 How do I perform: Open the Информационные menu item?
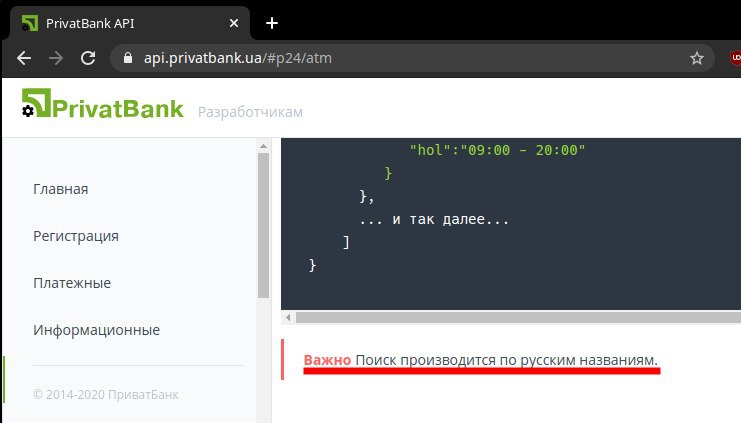pos(96,330)
